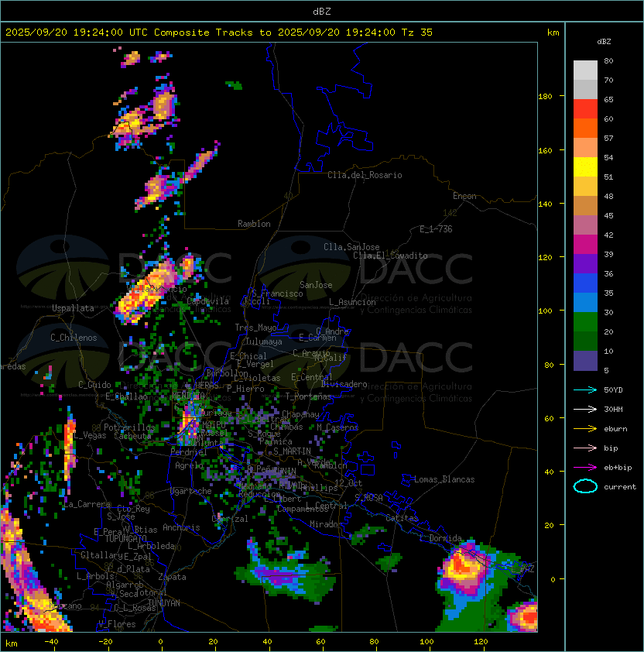Image resolution: width=644 pixels, height=652 pixels.
Task: Click the 'E_1-736' place label
Action: pyautogui.click(x=436, y=229)
